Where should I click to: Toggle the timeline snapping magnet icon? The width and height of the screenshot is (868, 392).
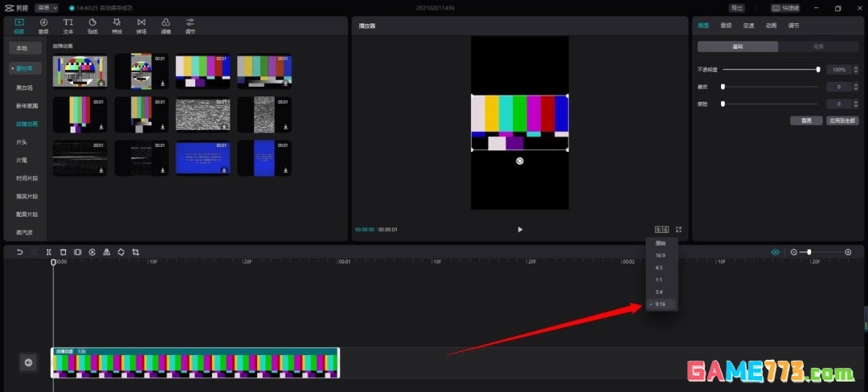pyautogui.click(x=775, y=252)
